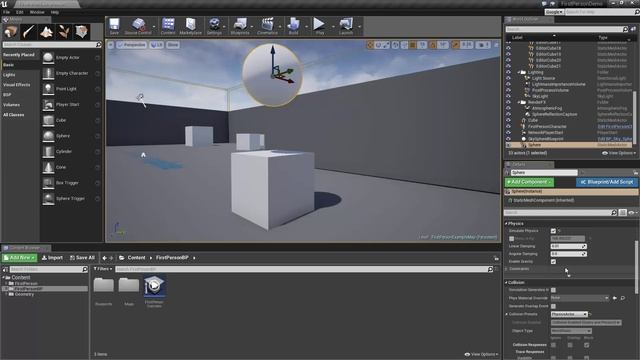
Task: Toggle visibility eye for Light Source
Action: tap(508, 78)
